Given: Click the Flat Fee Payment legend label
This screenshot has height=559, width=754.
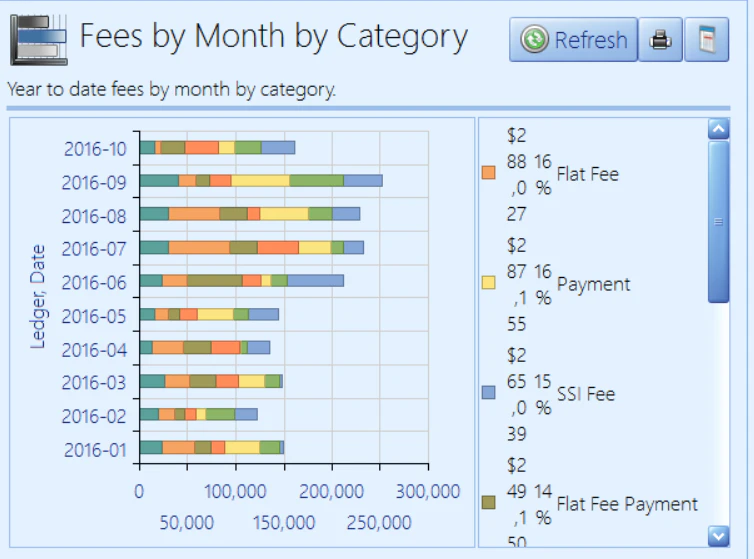Looking at the screenshot, I should point(627,504).
